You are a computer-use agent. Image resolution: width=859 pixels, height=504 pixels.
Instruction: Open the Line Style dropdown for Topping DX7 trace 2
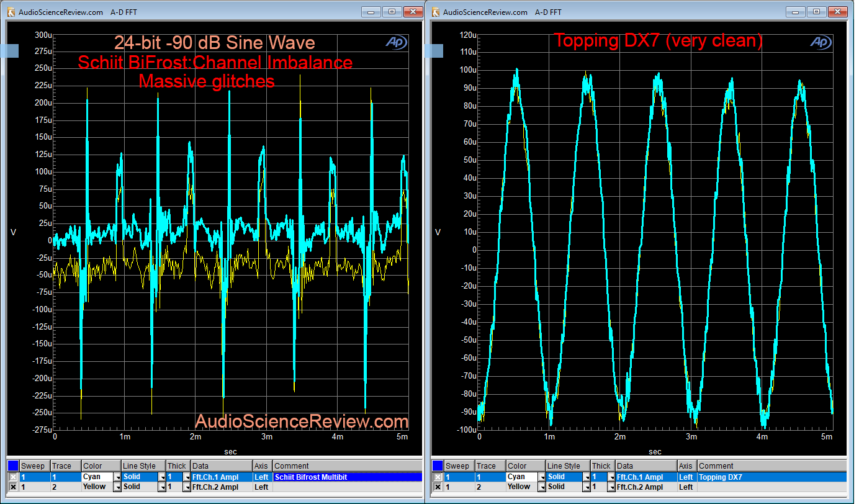click(x=585, y=487)
